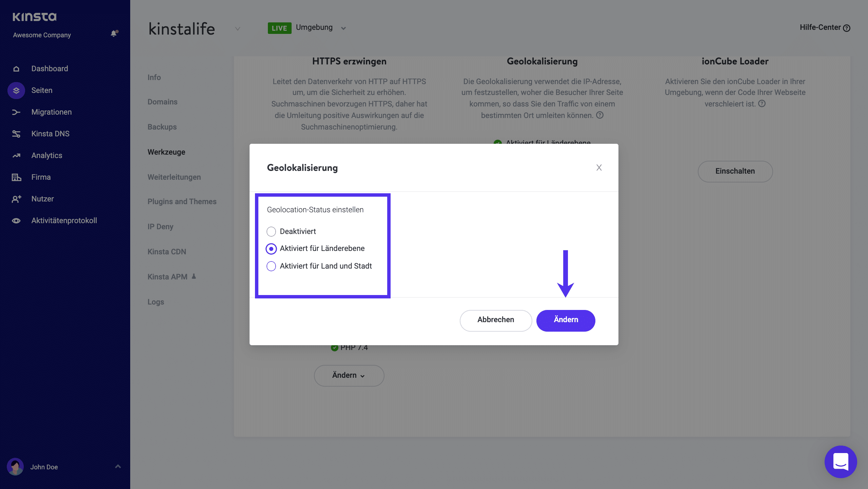
Task: Open the Dashboard from the sidebar
Action: point(16,69)
